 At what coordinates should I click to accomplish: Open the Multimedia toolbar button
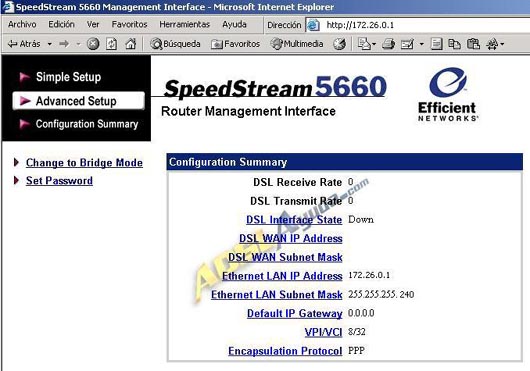(297, 44)
